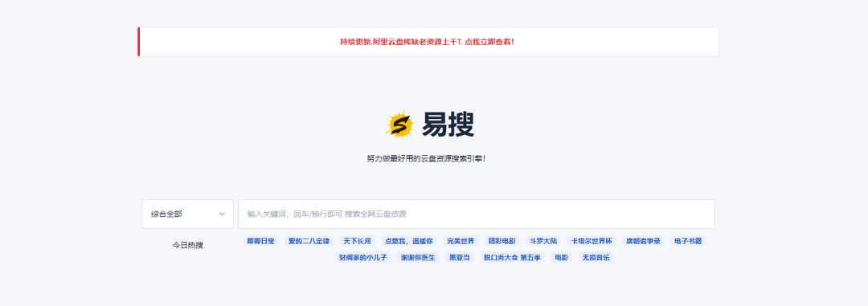Choose the 斗罗大陆 hot search tag

coord(543,241)
